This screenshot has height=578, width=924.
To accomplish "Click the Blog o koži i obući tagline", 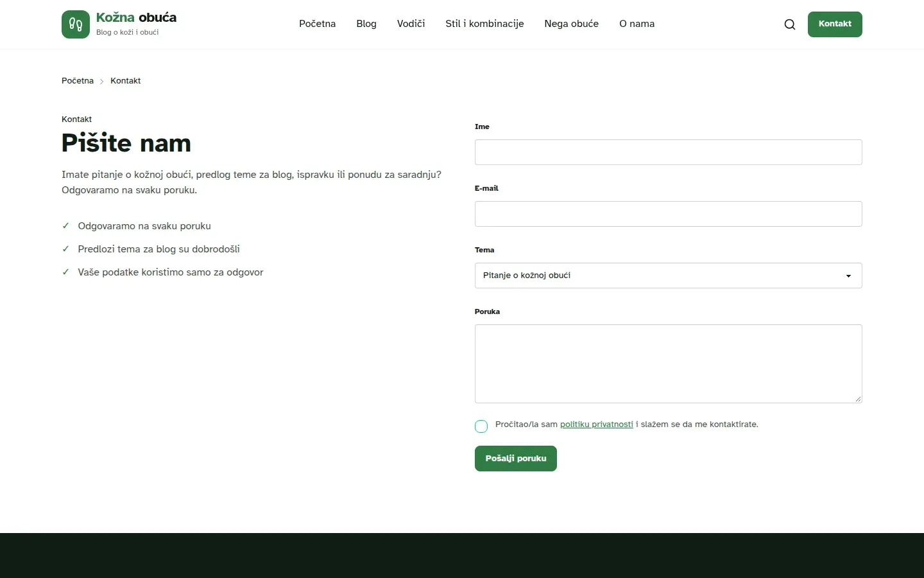I will point(127,32).
